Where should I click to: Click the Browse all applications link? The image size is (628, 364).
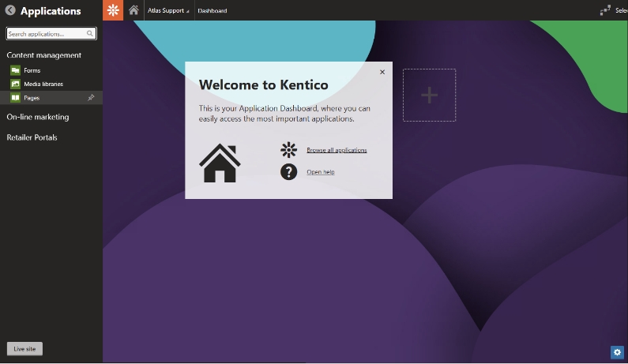pos(337,150)
